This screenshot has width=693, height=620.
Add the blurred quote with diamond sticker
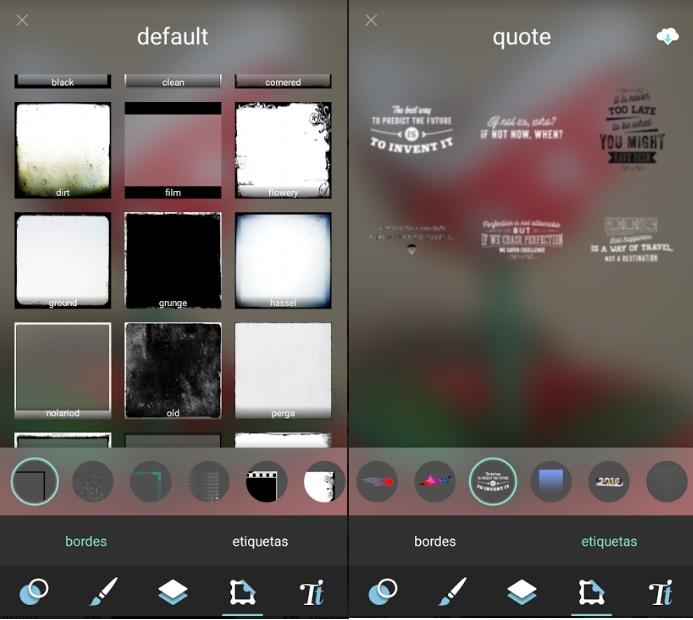(x=411, y=239)
